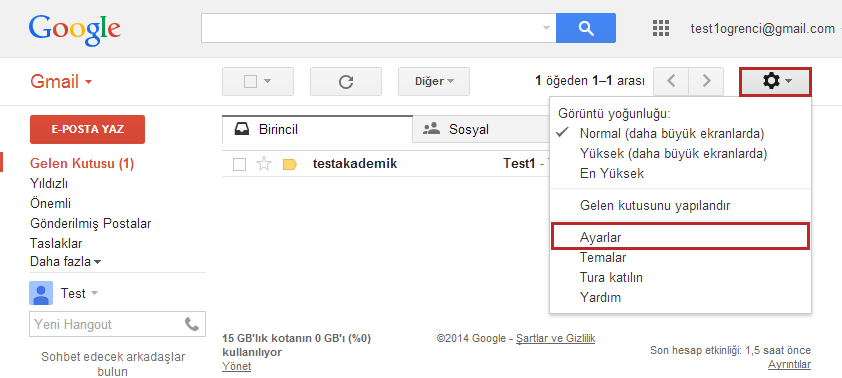Go to newer messages with left arrow
Image resolution: width=842 pixels, height=378 pixels.
[671, 82]
